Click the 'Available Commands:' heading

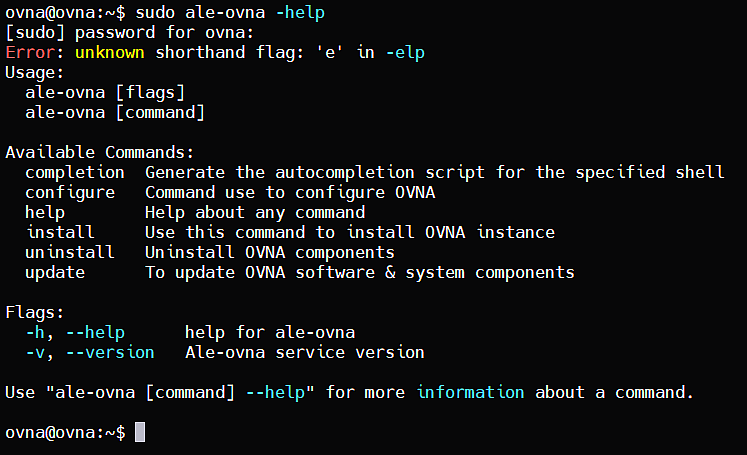coord(100,152)
